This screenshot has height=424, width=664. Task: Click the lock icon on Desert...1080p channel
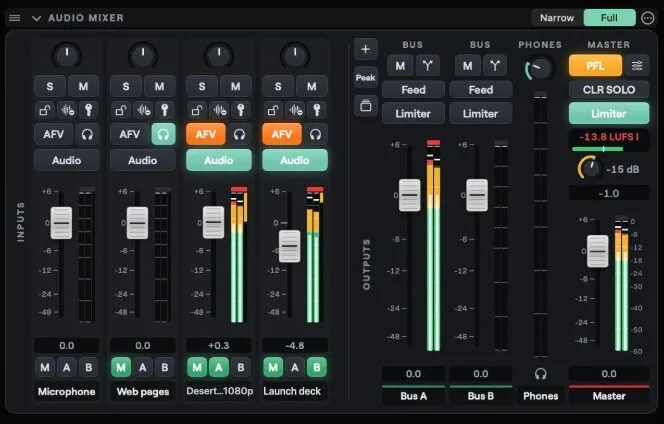(197, 110)
